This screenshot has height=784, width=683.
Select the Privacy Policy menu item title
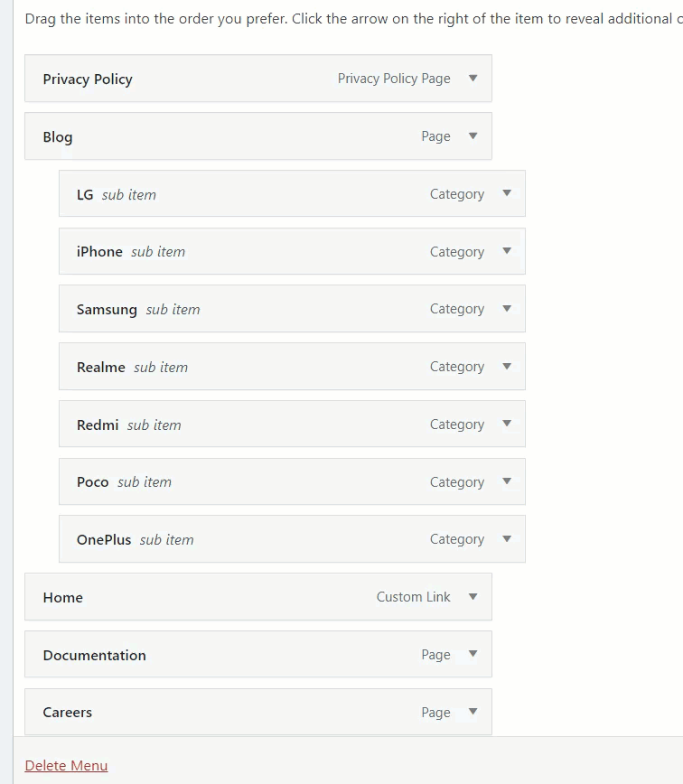click(88, 79)
